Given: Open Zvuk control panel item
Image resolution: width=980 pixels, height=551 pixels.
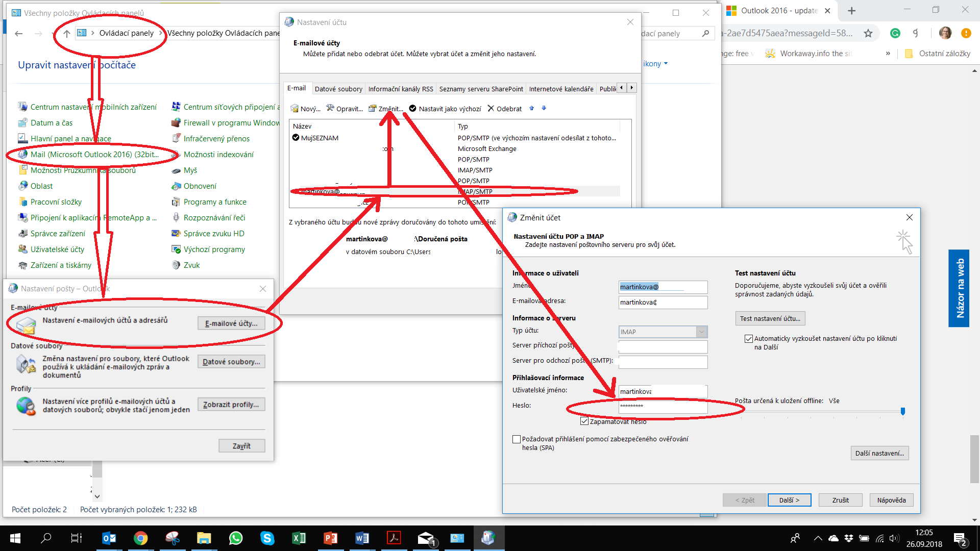Looking at the screenshot, I should (x=186, y=265).
